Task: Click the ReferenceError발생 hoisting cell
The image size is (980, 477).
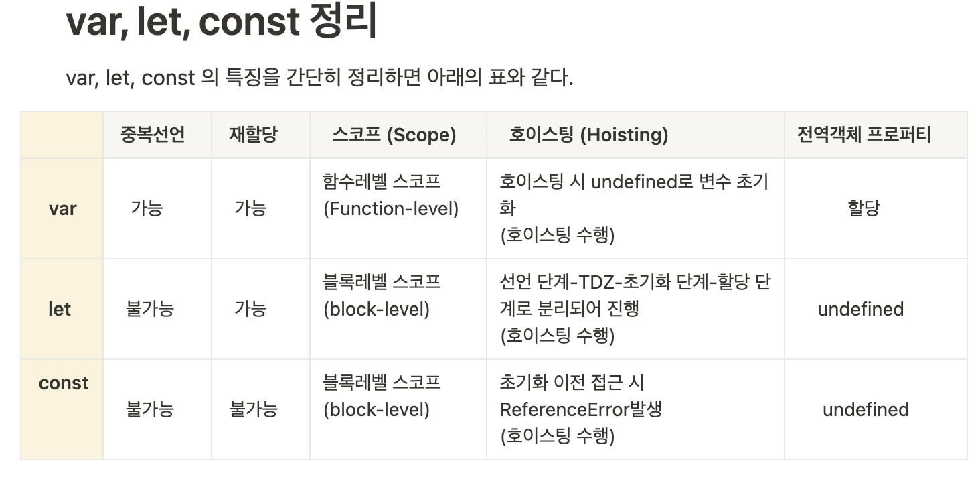Action: click(635, 409)
